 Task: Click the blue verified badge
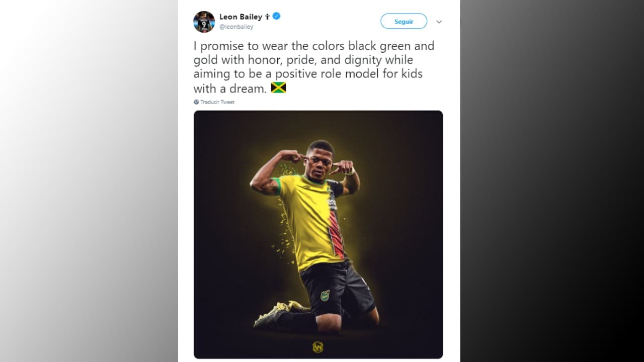click(277, 16)
